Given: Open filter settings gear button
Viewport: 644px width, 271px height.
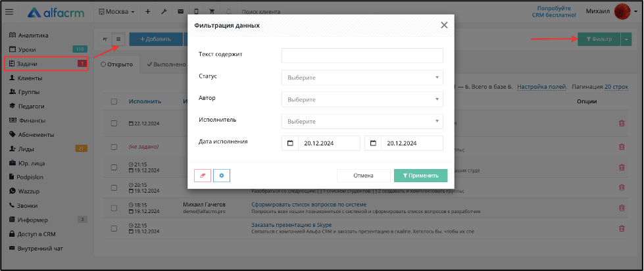Looking at the screenshot, I should 222,176.
